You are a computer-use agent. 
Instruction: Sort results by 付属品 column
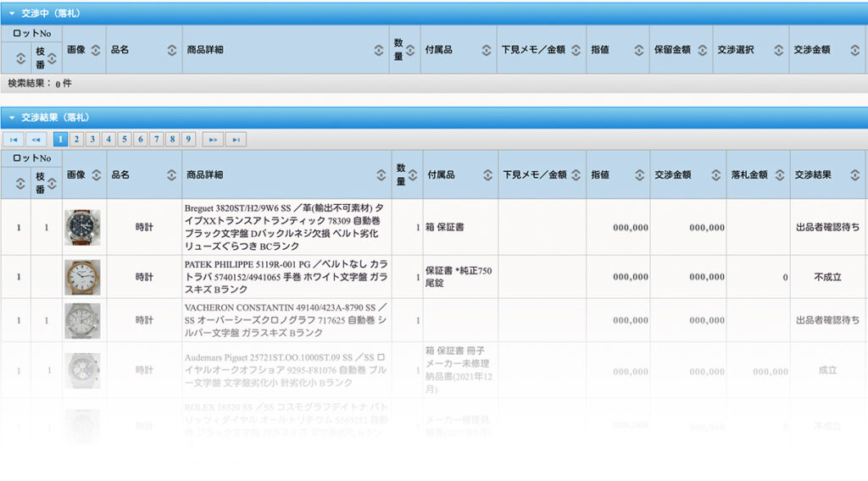(x=488, y=175)
